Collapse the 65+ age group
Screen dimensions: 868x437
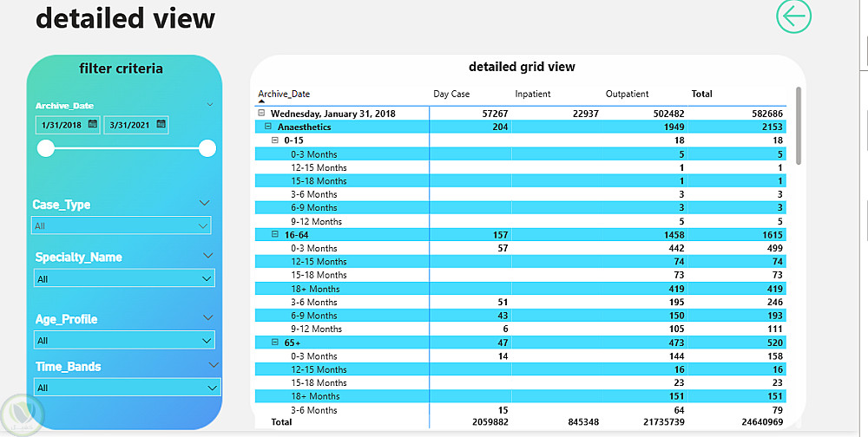(274, 342)
